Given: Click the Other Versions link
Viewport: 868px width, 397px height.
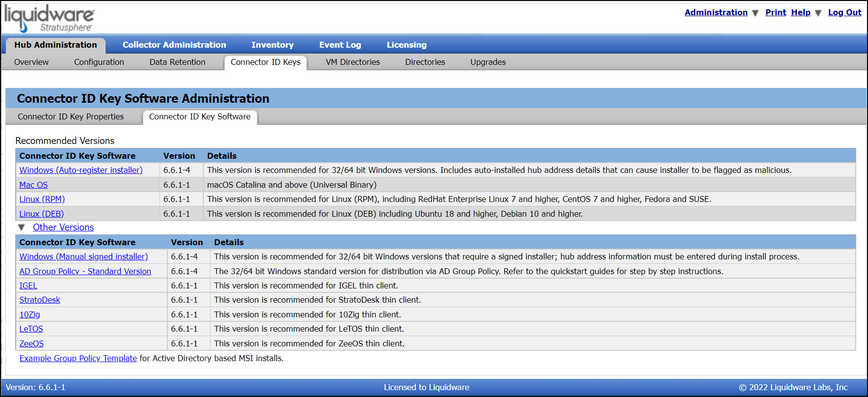Looking at the screenshot, I should pyautogui.click(x=63, y=227).
